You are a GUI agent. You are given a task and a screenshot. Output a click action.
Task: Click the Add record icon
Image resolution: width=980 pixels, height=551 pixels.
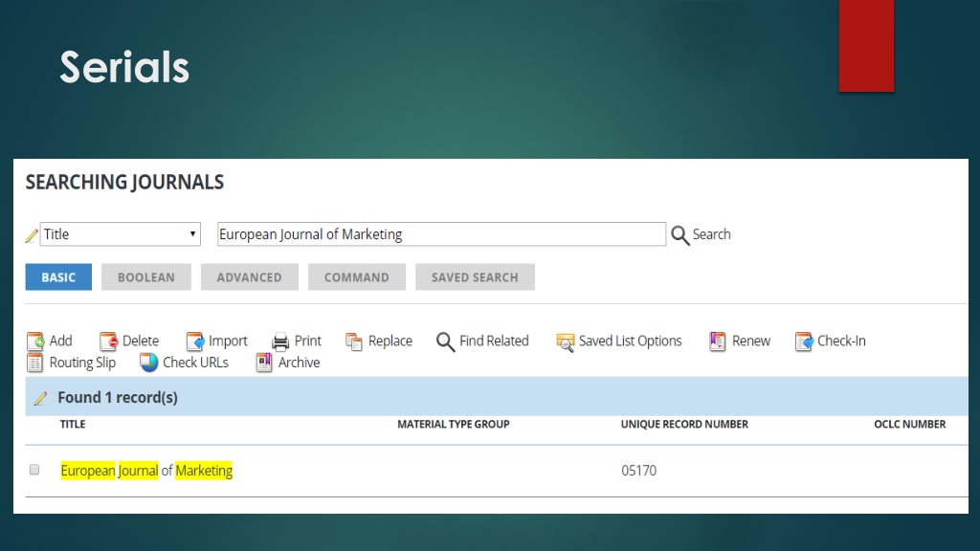click(x=35, y=342)
